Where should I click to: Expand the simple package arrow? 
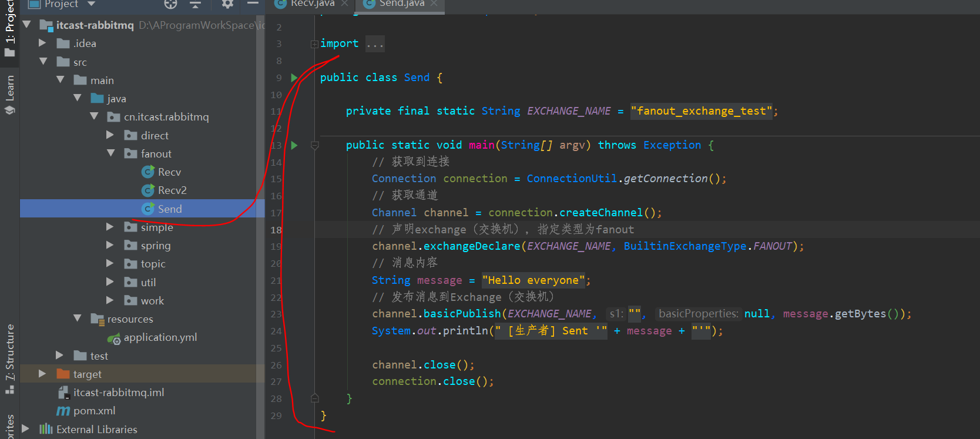110,227
